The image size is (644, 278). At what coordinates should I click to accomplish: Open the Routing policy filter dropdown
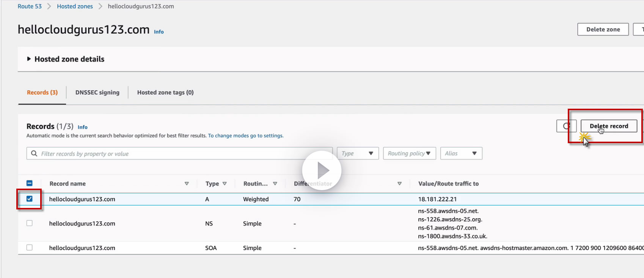[x=409, y=153]
